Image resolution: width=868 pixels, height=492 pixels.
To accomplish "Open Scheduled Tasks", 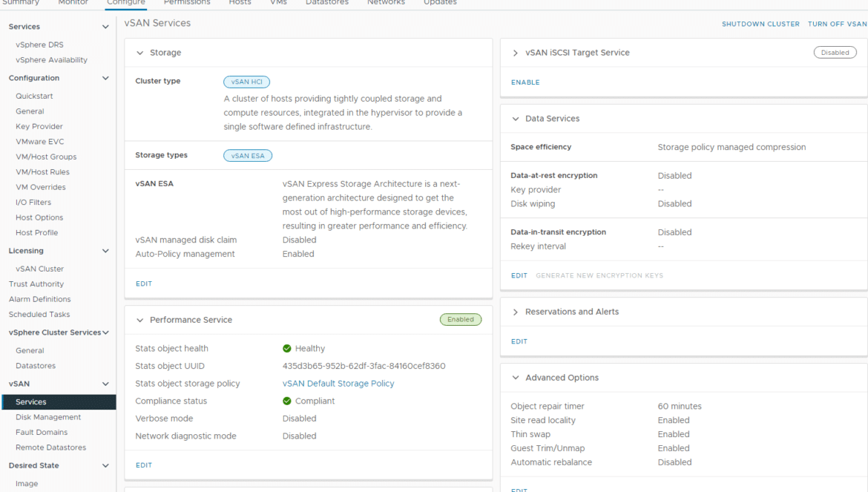I will coord(39,315).
